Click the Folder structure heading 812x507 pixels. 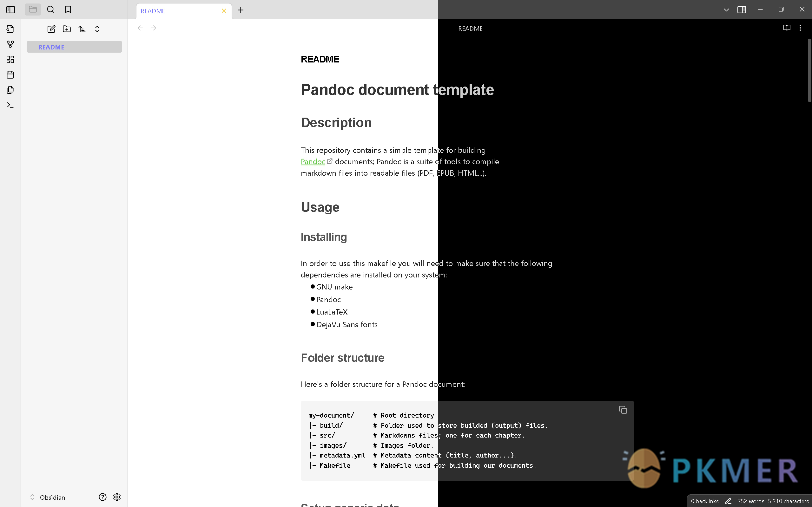click(343, 358)
